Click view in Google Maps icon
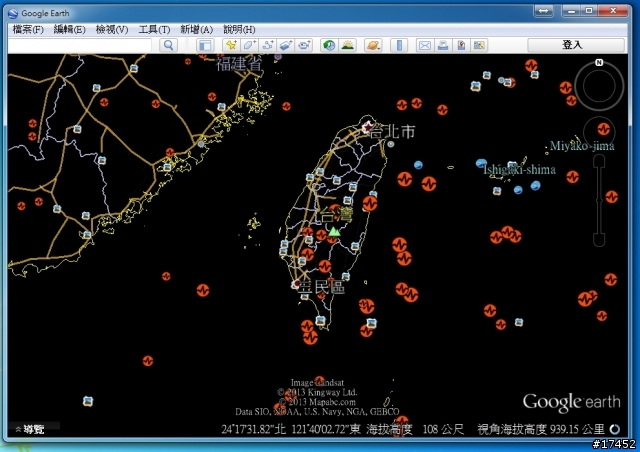 pyautogui.click(x=479, y=45)
